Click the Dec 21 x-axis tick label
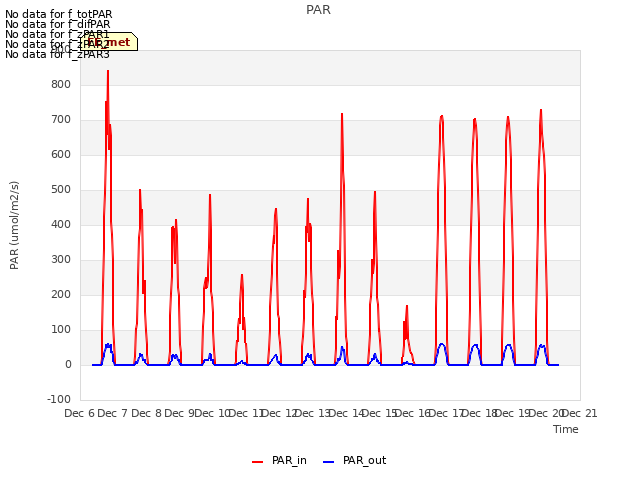Image resolution: width=640 pixels, height=480 pixels. 580,413
